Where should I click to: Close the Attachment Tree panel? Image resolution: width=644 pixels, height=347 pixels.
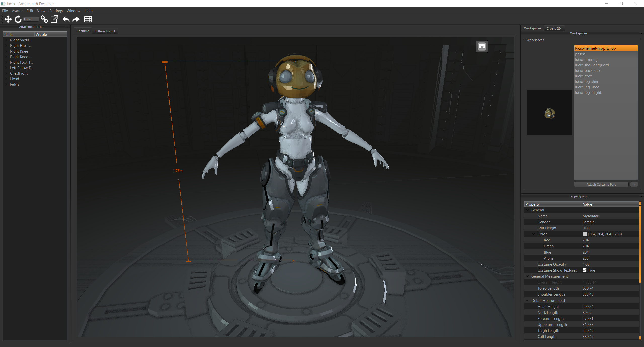tap(67, 27)
